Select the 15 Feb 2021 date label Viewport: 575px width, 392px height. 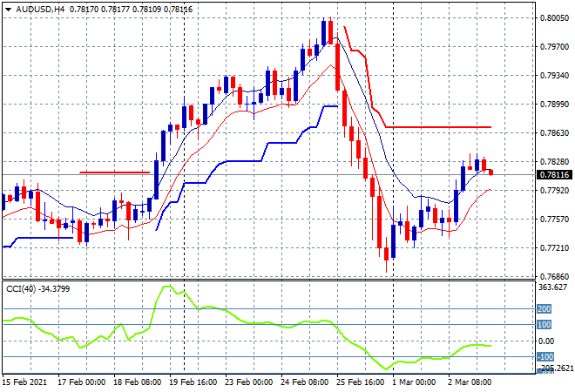point(25,382)
